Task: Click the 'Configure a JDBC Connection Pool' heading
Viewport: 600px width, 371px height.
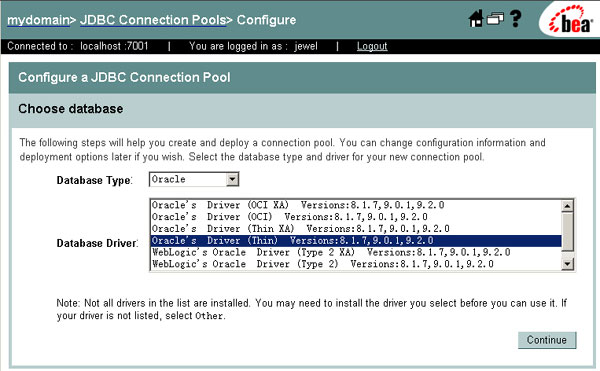Action: (124, 77)
